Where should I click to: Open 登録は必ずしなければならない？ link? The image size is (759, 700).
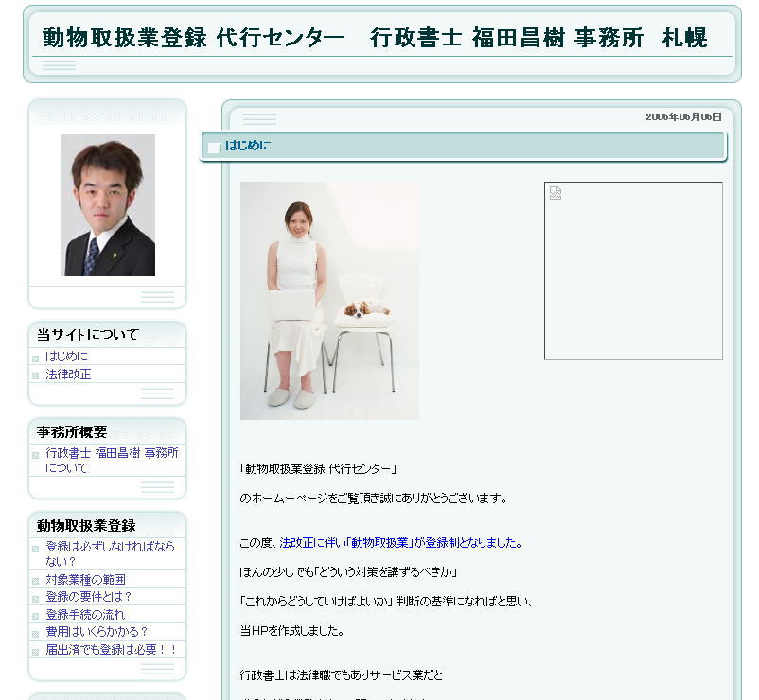(110, 553)
